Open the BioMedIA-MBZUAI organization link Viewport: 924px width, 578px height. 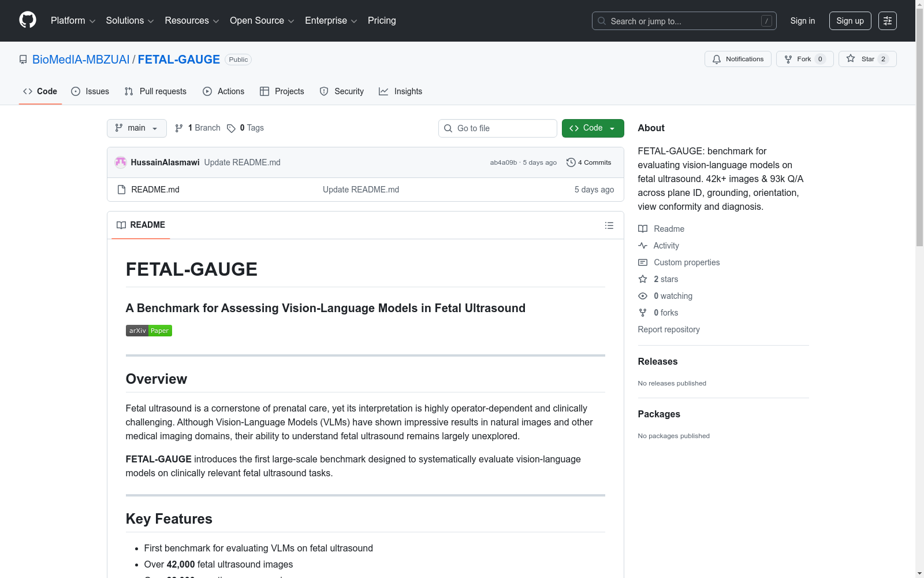(x=81, y=60)
